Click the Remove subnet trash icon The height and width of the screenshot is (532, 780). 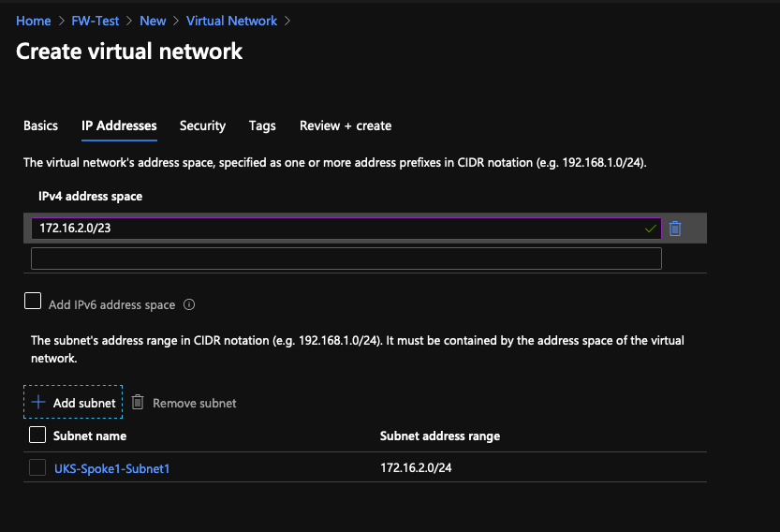[138, 402]
